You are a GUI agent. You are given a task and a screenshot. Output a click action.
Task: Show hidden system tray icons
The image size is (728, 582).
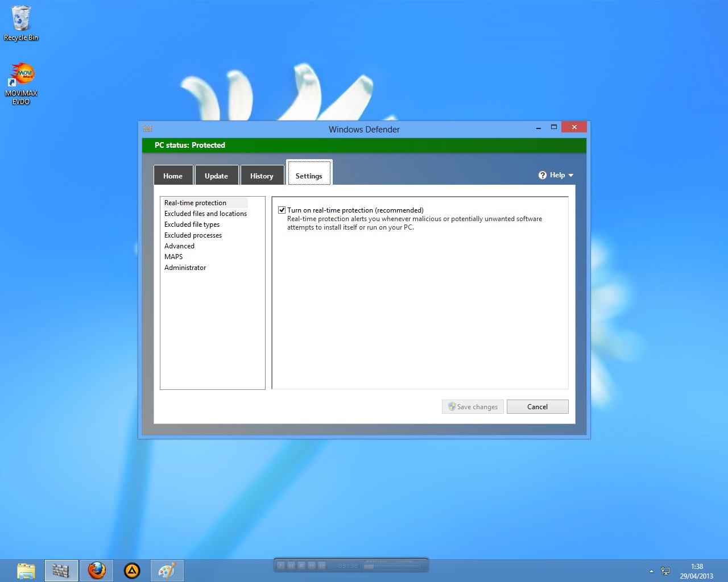651,571
